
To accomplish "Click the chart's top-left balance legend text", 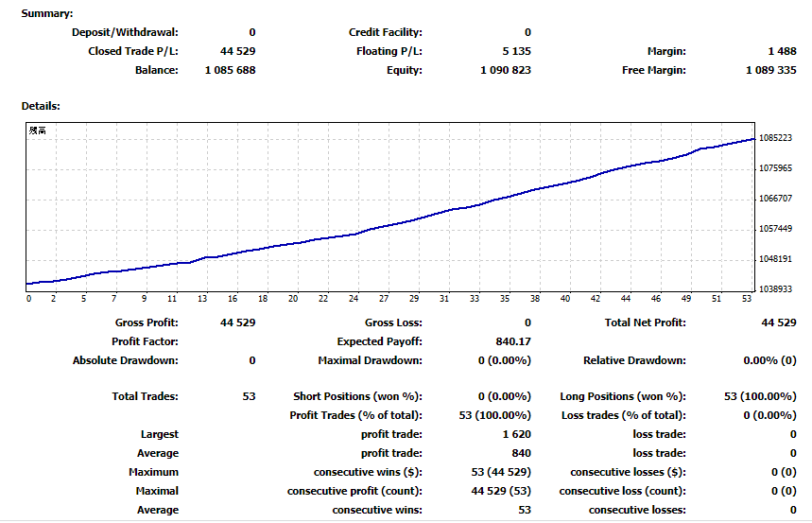I will 37,131.
